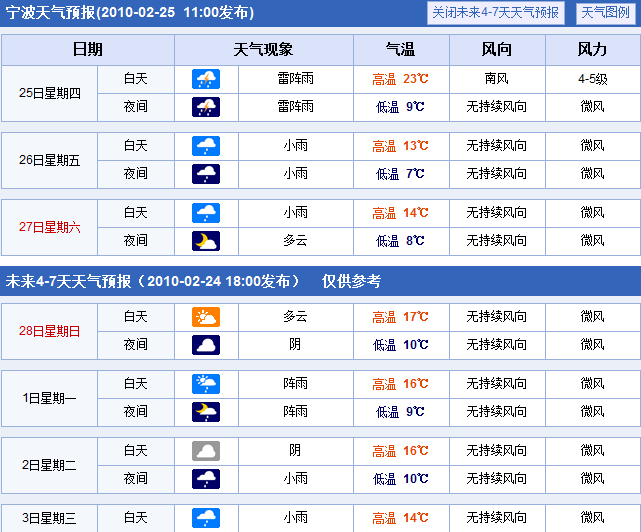Click the 关闭未来4-7天天气预报 button
This screenshot has width=641, height=532.
coord(495,13)
